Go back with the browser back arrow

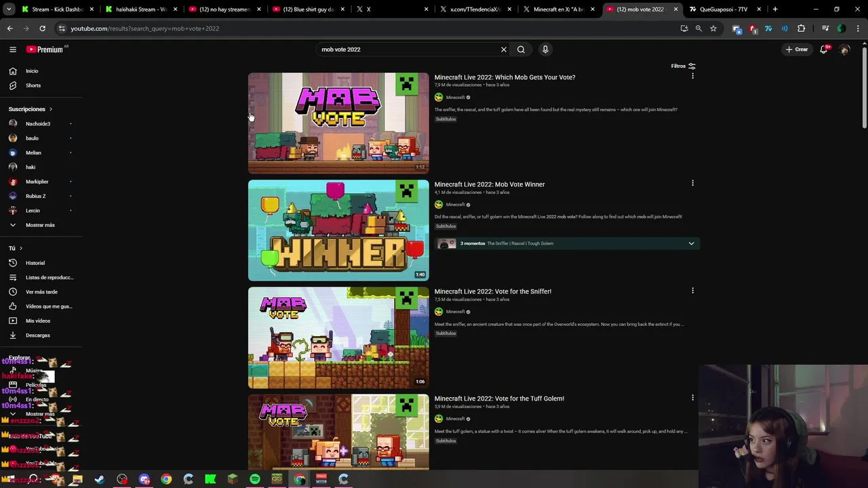[x=9, y=28]
